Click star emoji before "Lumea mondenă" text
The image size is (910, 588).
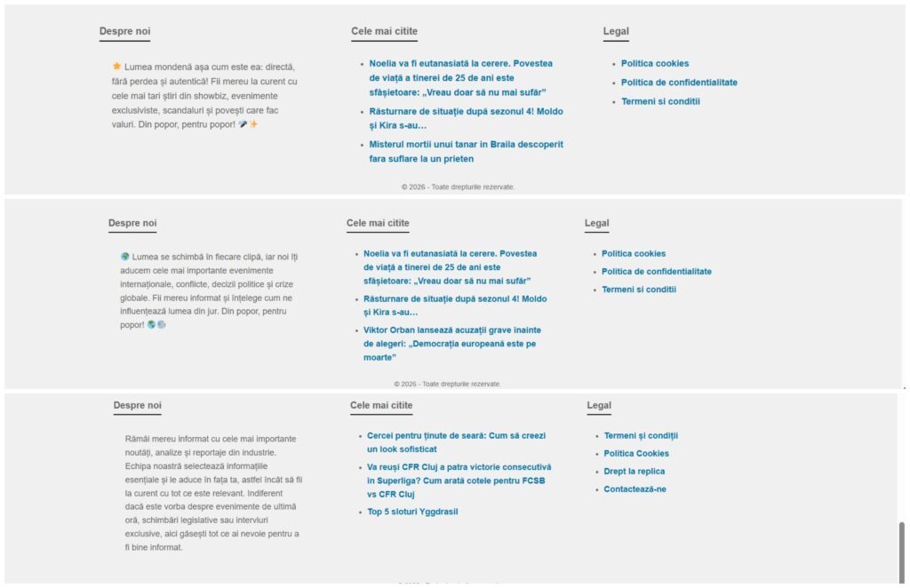click(116, 67)
